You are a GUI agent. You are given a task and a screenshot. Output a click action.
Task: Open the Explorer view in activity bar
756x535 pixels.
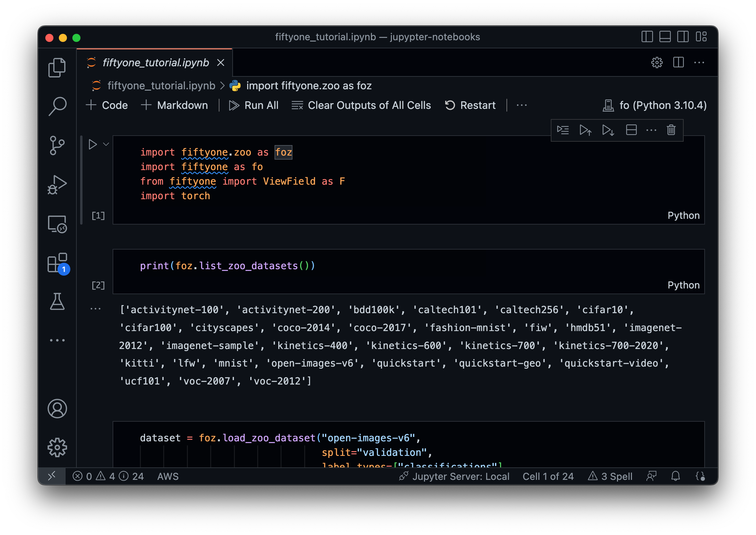pos(57,67)
